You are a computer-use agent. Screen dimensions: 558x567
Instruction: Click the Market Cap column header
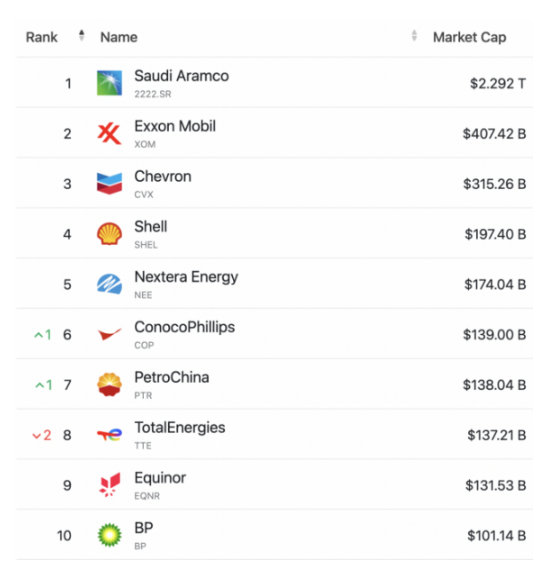469,37
